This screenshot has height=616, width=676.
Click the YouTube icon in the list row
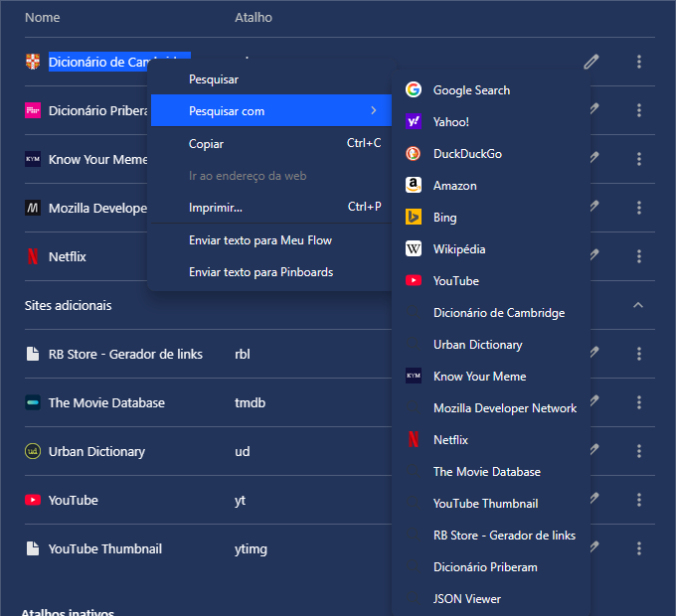click(33, 500)
